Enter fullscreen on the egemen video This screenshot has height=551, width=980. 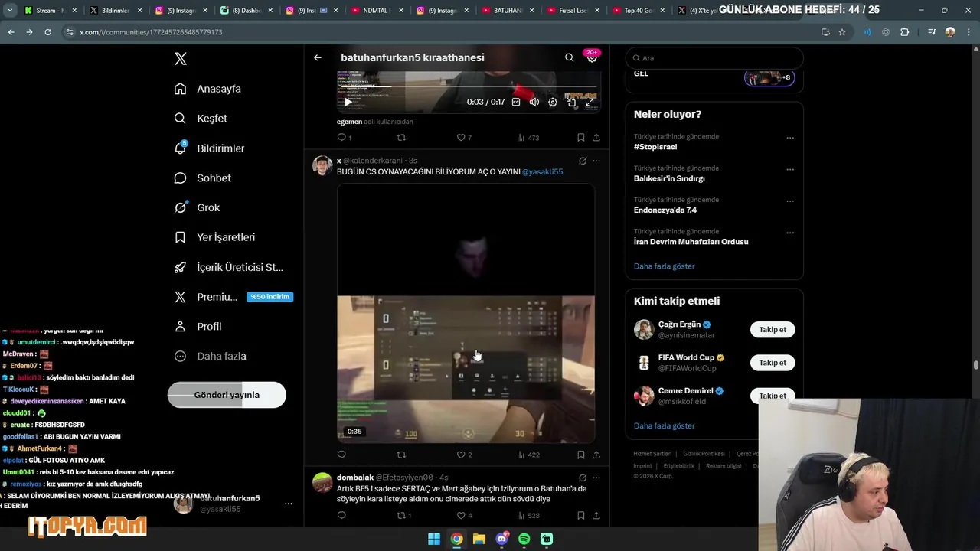click(x=590, y=102)
